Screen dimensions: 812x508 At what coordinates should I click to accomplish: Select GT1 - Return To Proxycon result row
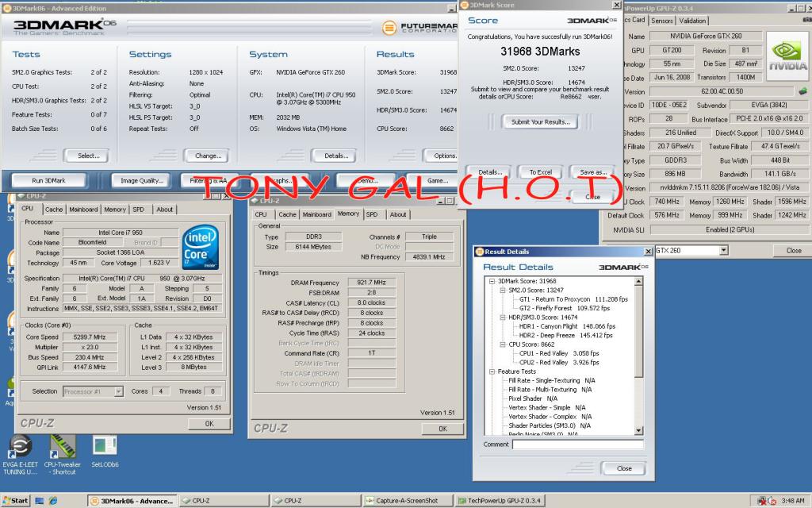[573, 299]
